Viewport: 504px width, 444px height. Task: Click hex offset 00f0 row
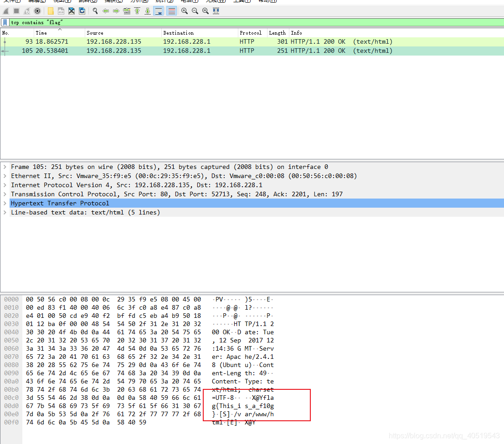point(11,423)
